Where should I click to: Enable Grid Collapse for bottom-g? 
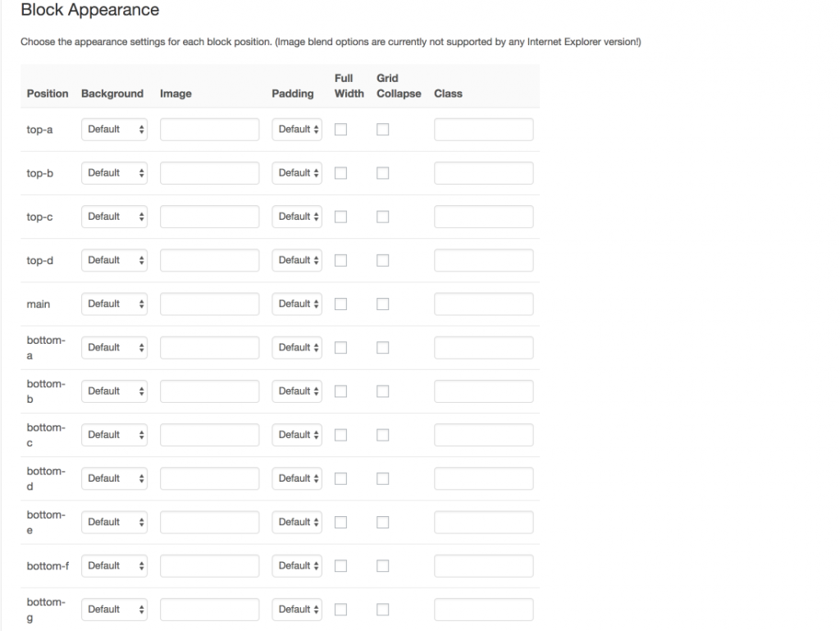pos(382,609)
